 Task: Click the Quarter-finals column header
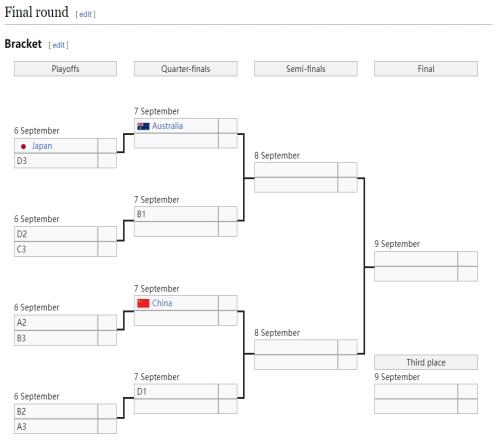point(186,69)
